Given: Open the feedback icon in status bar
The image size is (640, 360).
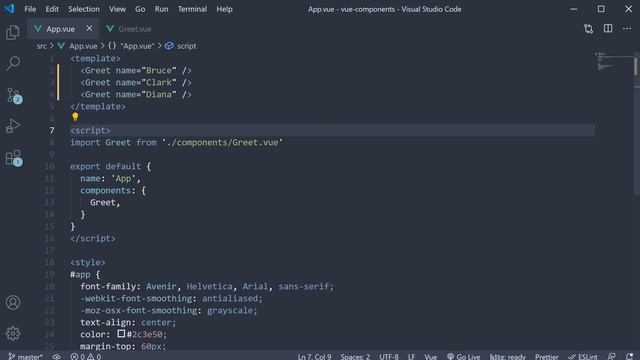Looking at the screenshot, I should coord(611,356).
